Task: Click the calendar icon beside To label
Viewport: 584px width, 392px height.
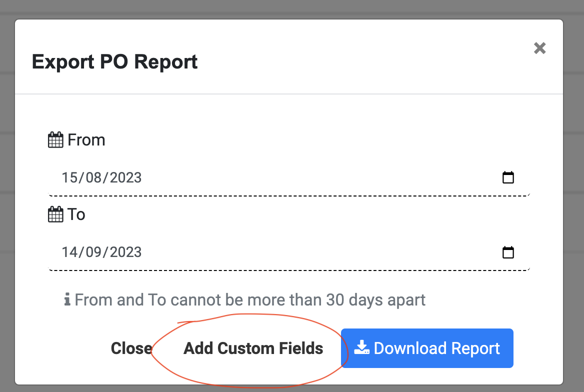Action: coord(55,214)
